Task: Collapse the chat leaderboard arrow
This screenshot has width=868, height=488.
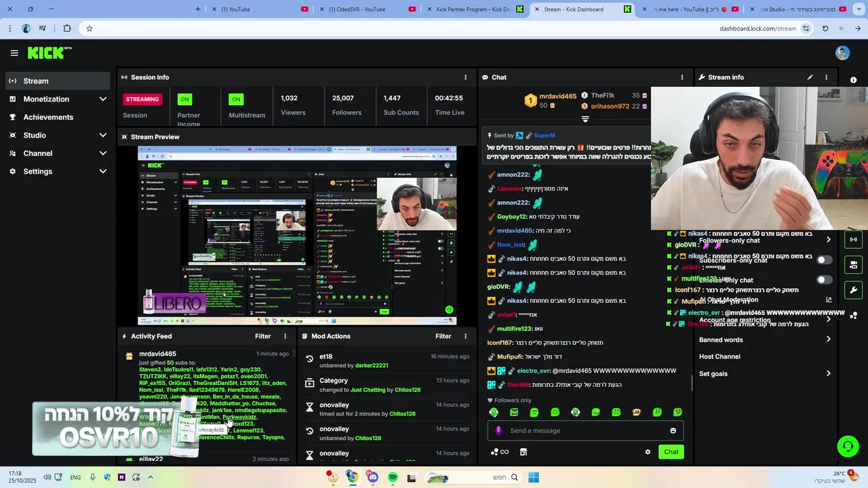Action: 585,119
